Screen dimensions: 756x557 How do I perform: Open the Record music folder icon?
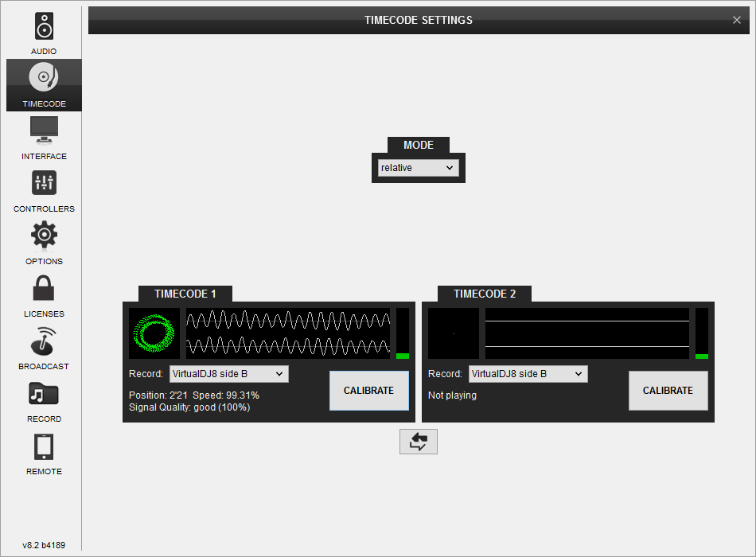click(x=44, y=394)
